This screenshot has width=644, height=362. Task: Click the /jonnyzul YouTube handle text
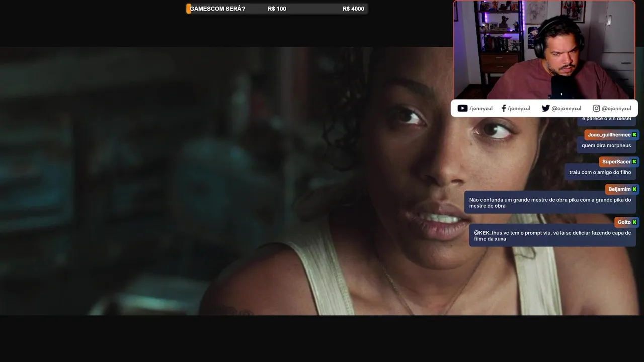point(481,108)
